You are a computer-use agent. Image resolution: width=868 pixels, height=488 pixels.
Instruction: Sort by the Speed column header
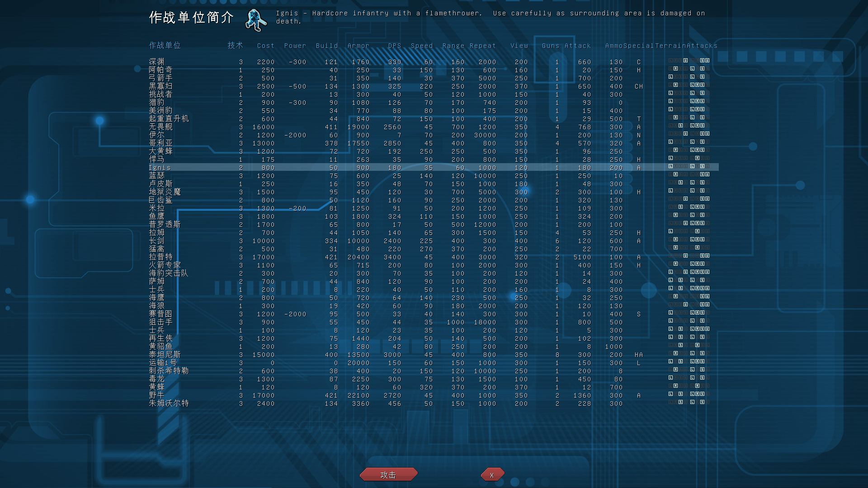(422, 46)
